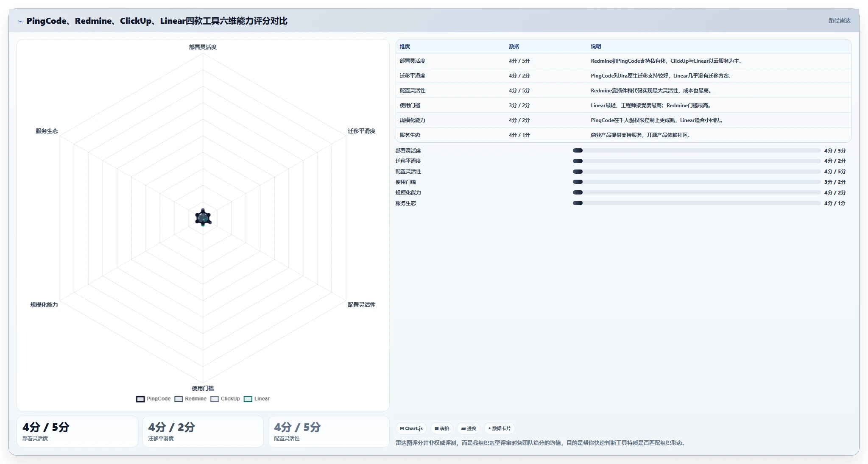Click the footnote starting 雷达图评分并非权威评测

[x=541, y=443]
